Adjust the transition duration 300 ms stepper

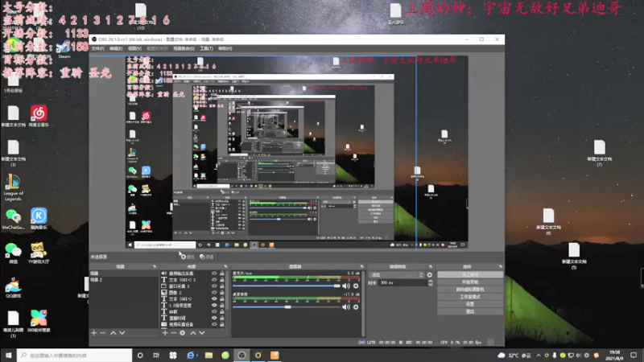[x=431, y=283]
